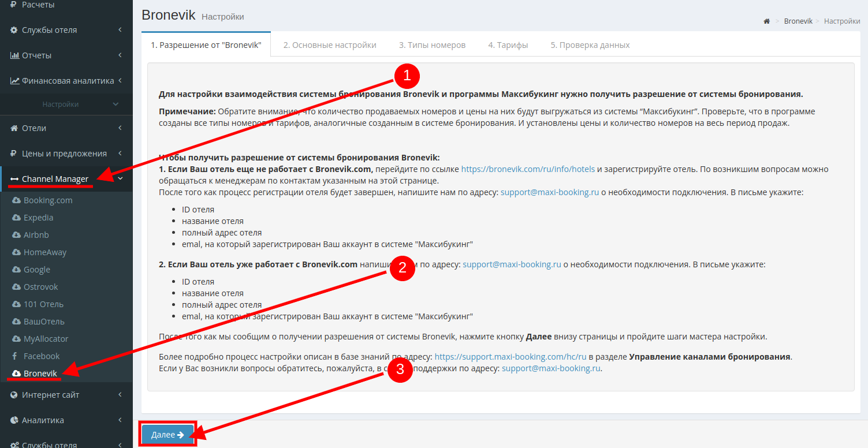Click the cloud icon beside Booking.com
Viewport: 868px width, 448px height.
point(16,200)
